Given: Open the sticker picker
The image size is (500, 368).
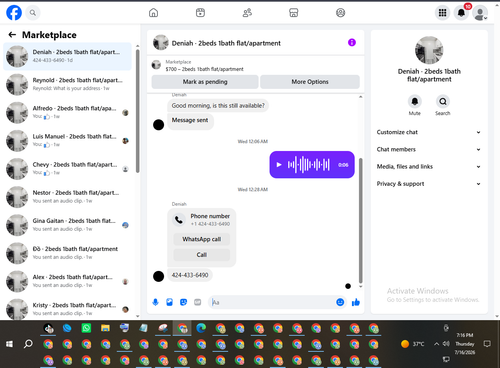Looking at the screenshot, I should tap(183, 302).
